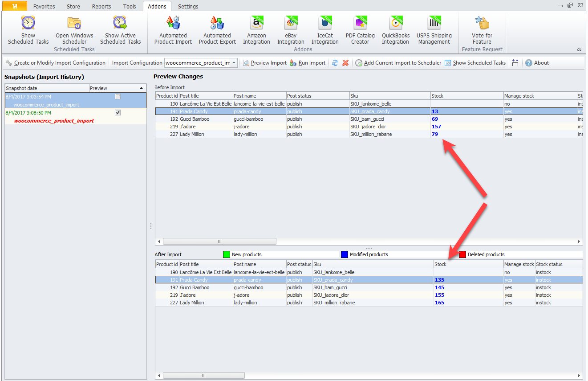Select stock value 135 in After Import
588x381 pixels.
point(439,280)
